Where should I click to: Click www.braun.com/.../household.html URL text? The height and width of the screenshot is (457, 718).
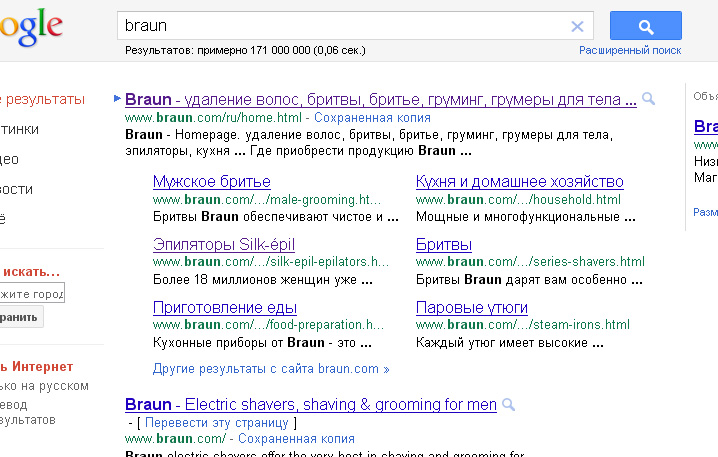coord(518,200)
